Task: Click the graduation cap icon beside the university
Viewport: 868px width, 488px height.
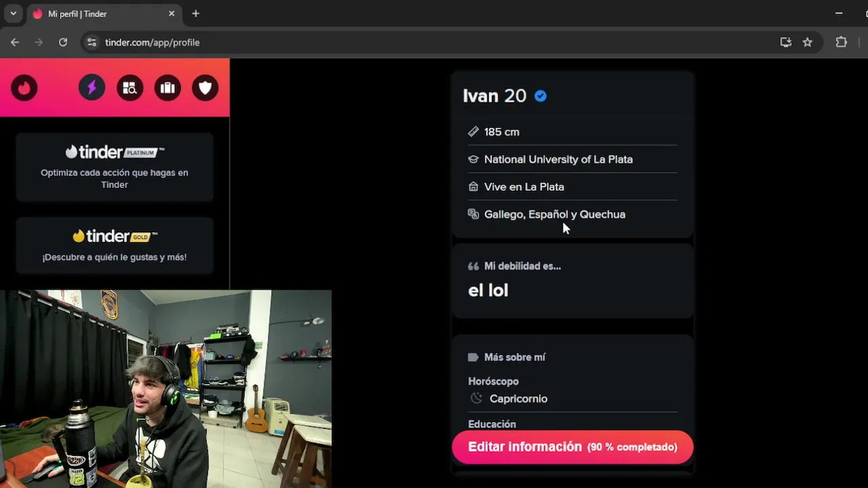Action: (x=473, y=159)
